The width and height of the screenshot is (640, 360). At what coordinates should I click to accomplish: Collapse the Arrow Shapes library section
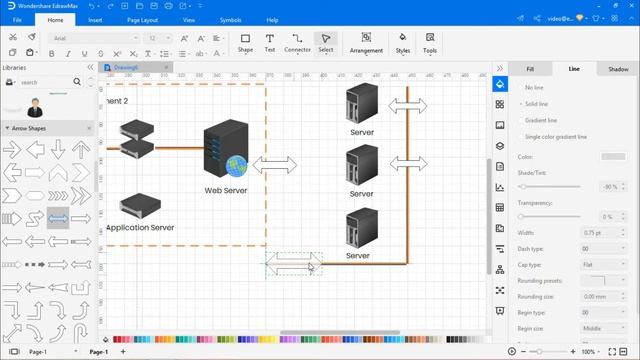tap(7, 128)
